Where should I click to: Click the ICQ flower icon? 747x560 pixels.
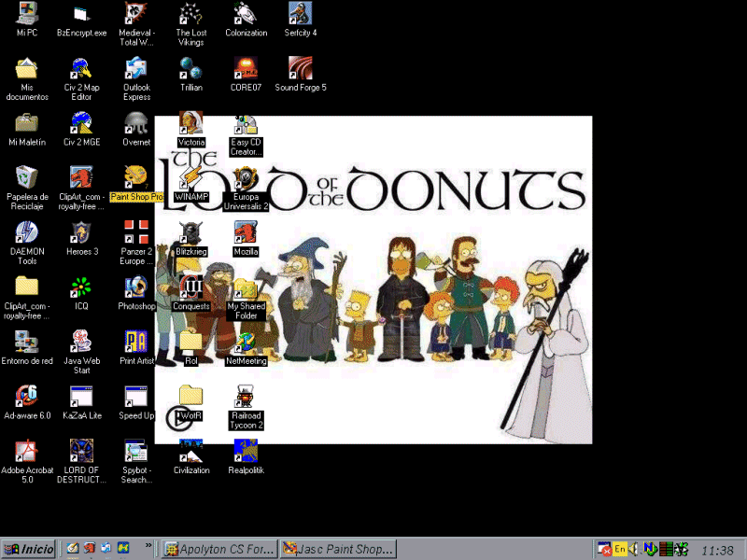coord(81,287)
